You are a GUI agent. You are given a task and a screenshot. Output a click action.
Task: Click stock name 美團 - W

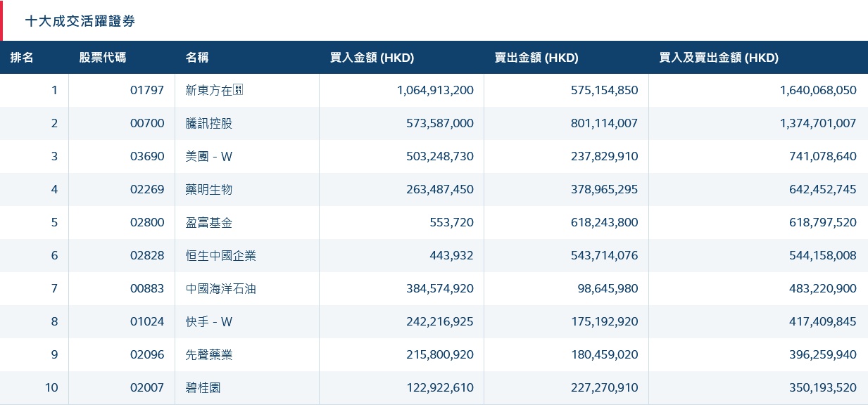point(209,156)
